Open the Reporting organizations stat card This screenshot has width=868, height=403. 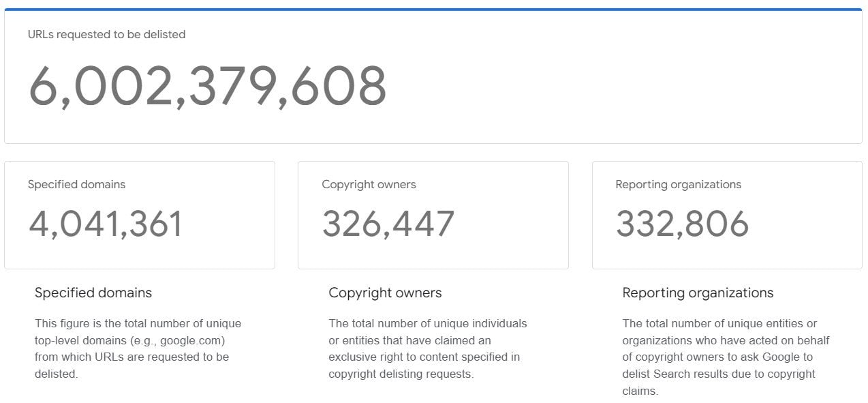pos(727,215)
